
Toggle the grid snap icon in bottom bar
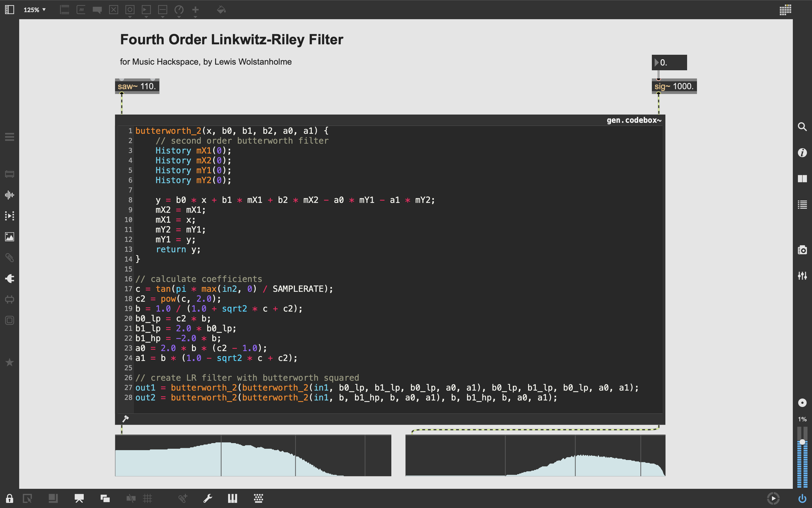coord(148,498)
